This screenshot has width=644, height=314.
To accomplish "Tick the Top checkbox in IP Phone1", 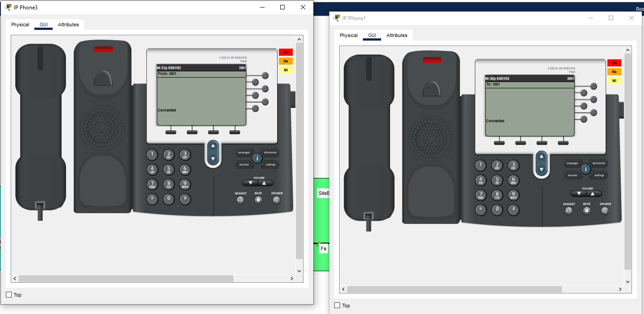I will coord(337,306).
